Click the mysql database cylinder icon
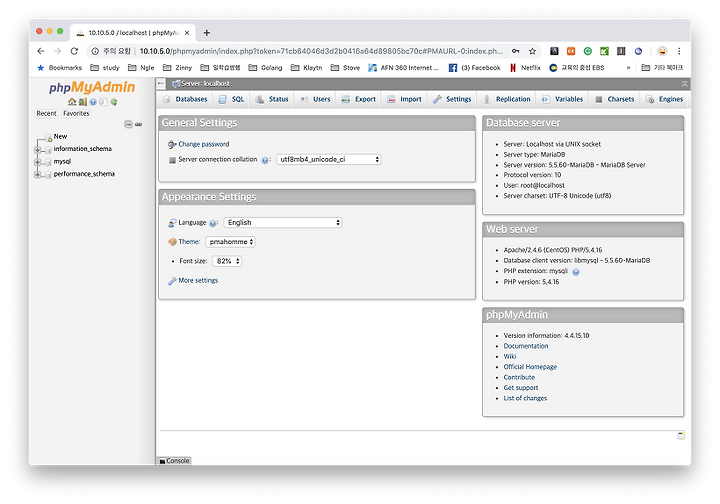 (48, 162)
